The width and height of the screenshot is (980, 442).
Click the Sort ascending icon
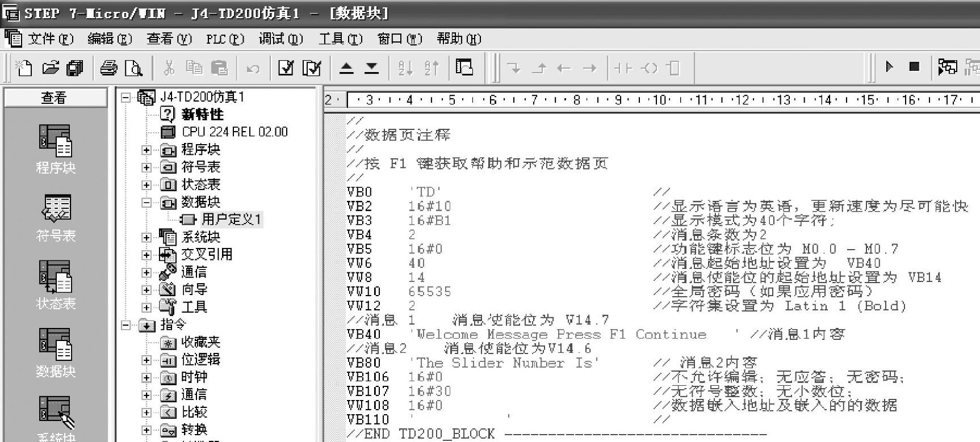coord(405,68)
